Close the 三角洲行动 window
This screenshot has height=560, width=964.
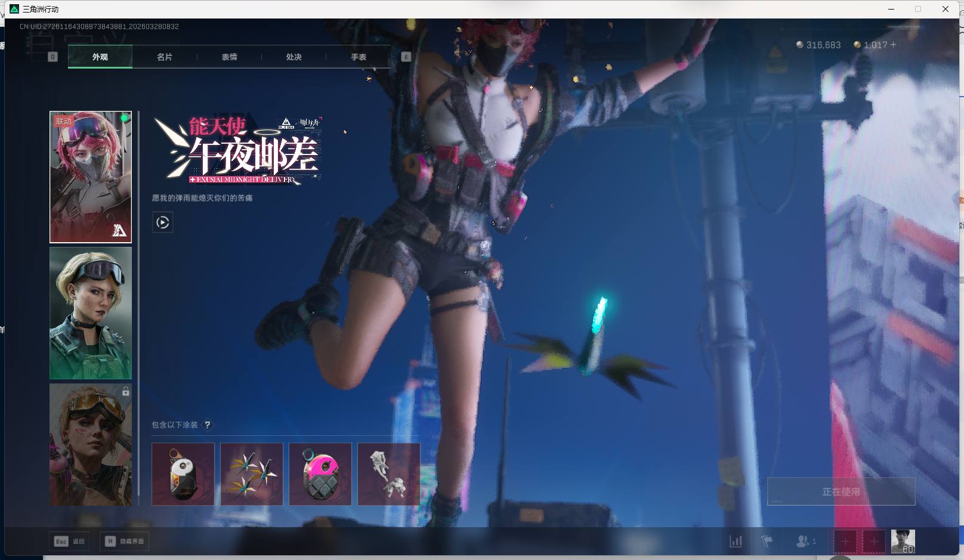(x=946, y=9)
